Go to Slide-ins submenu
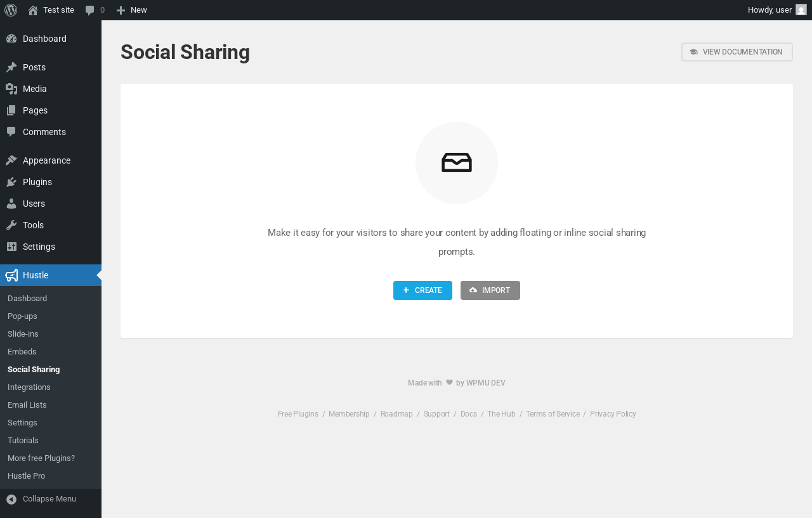 (51, 334)
